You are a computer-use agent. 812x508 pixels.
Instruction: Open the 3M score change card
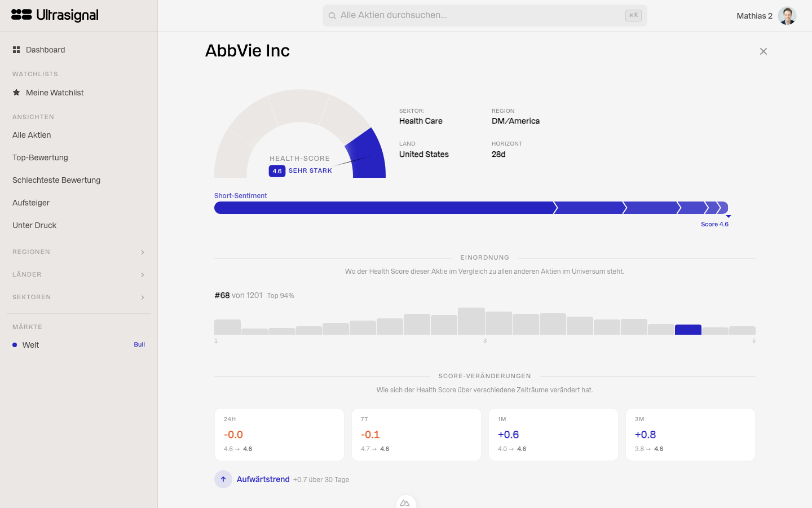pyautogui.click(x=691, y=435)
